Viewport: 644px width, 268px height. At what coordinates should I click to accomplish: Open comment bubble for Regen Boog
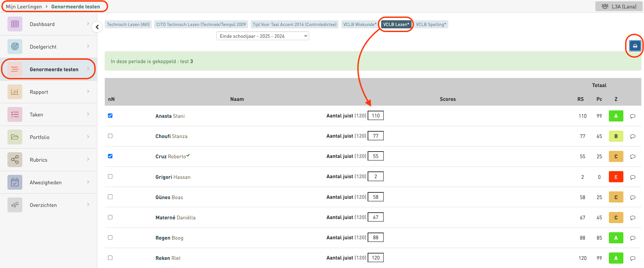click(633, 238)
